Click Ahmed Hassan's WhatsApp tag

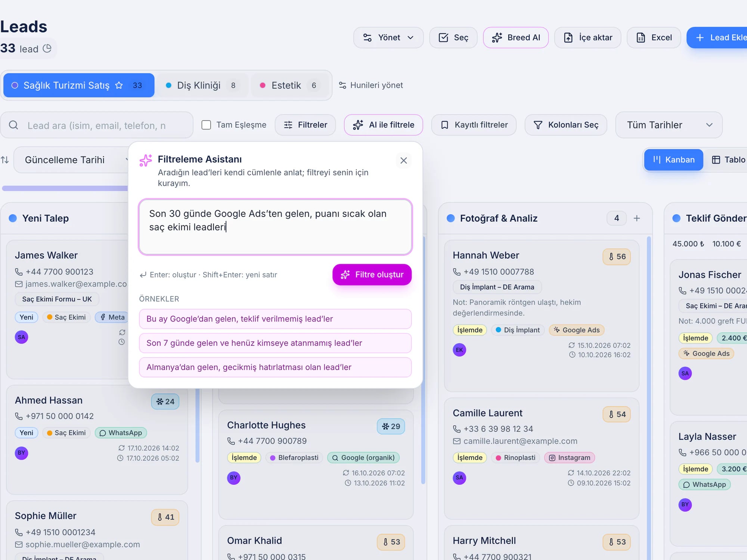click(x=121, y=433)
